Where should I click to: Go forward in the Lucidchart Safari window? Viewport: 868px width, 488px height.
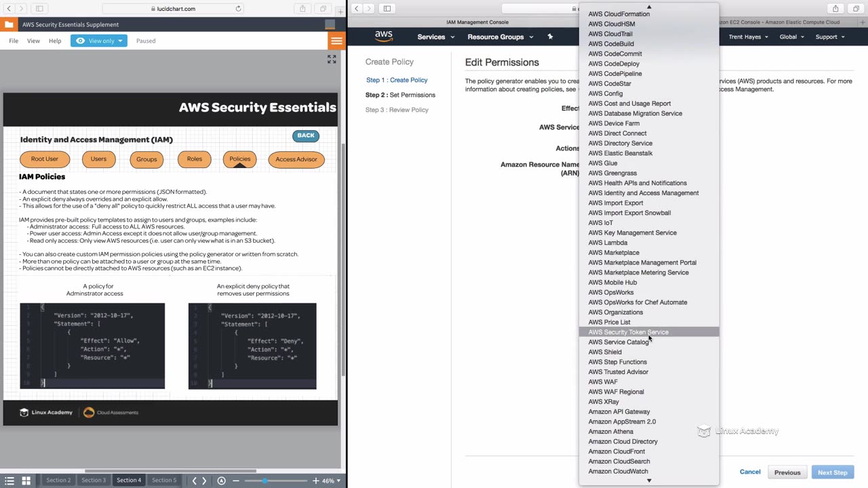click(22, 9)
